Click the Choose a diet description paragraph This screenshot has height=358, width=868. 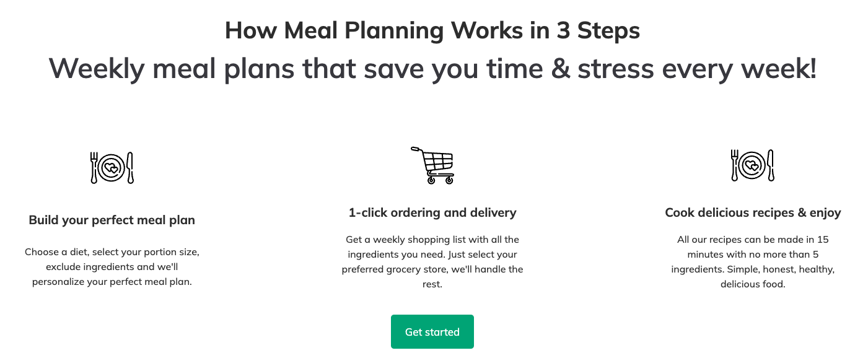pyautogui.click(x=112, y=267)
